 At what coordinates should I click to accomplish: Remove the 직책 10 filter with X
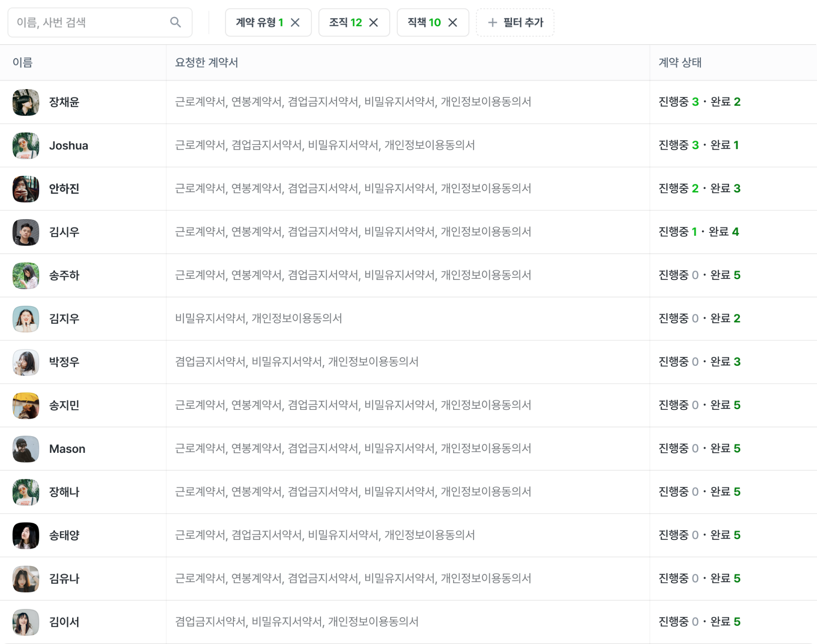[x=453, y=23]
